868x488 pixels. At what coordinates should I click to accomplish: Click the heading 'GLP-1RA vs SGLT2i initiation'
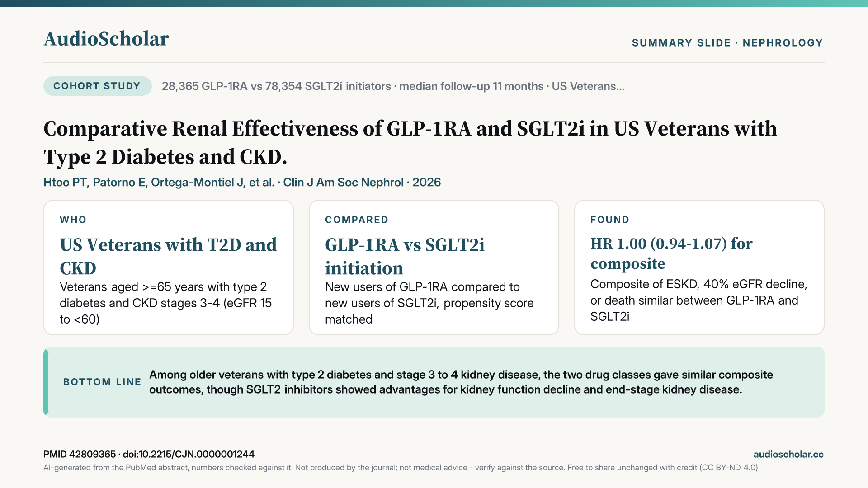(x=405, y=256)
